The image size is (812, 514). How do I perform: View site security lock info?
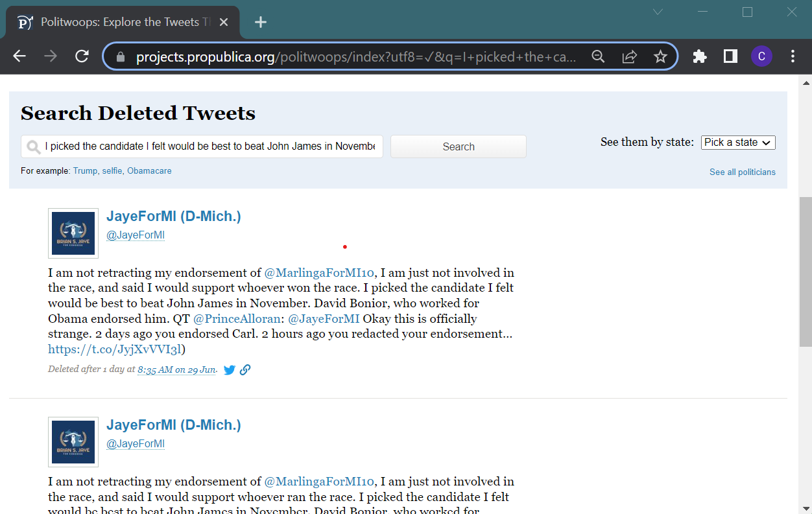pos(119,57)
